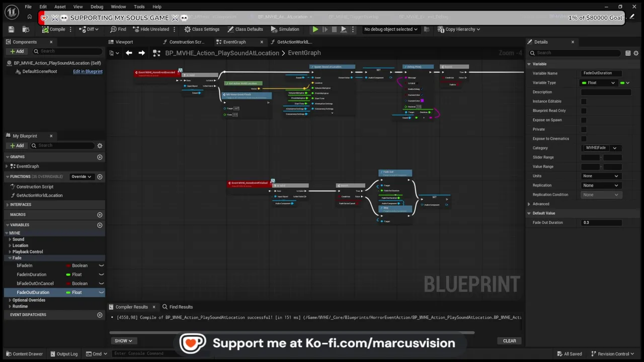The image size is (644, 362).
Task: Click the Compile toolbar button
Action: click(x=54, y=29)
